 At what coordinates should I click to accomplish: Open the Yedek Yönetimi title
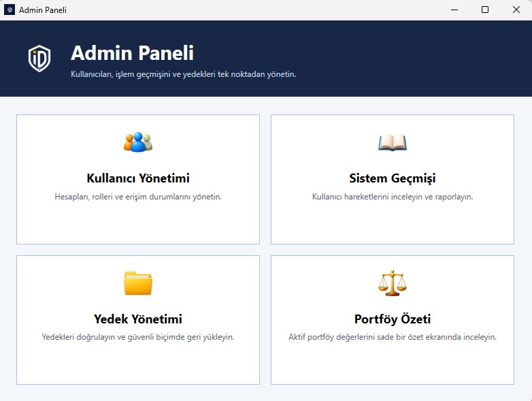click(x=138, y=319)
